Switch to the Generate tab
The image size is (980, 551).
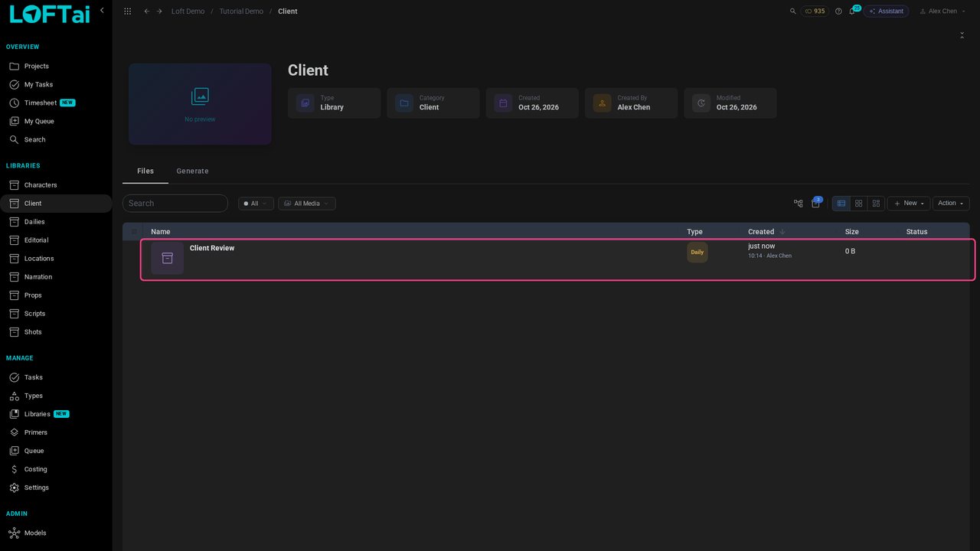(x=192, y=171)
